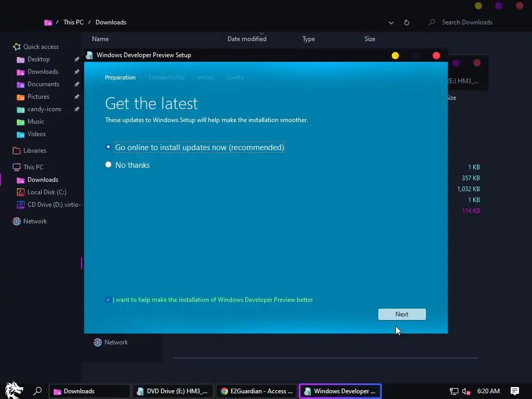This screenshot has height=399, width=532.
Task: Click the Music folder icon
Action: tap(21, 122)
